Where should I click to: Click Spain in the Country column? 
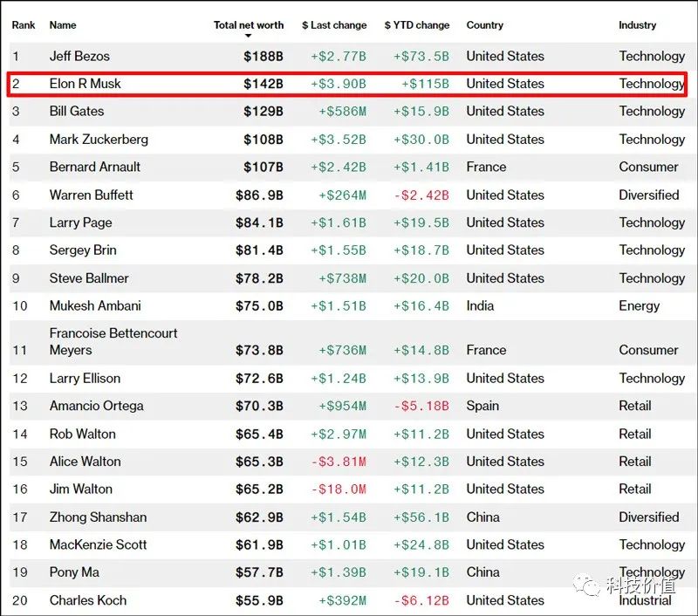[x=482, y=406]
